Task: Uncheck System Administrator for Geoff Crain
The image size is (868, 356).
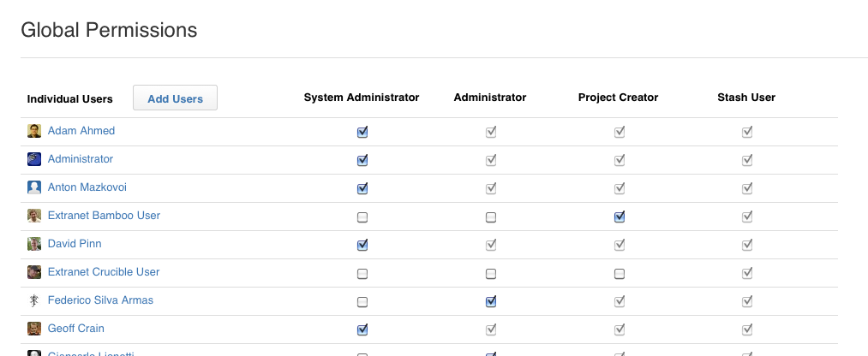Action: (362, 329)
